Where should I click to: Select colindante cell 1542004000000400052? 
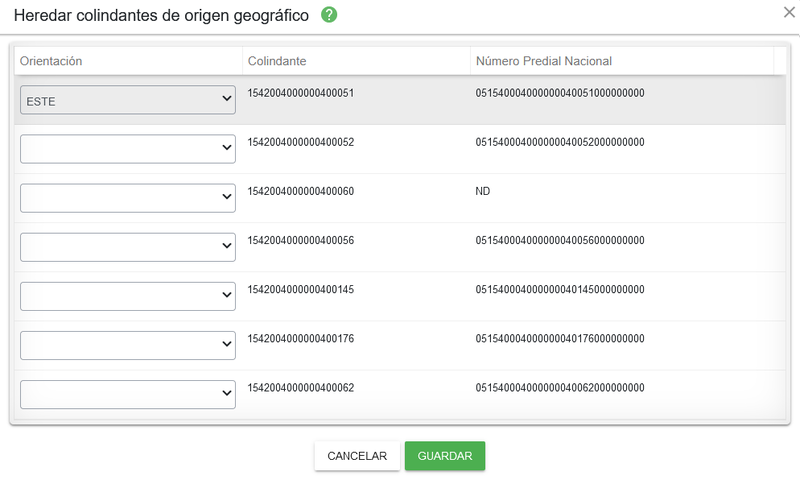(301, 142)
